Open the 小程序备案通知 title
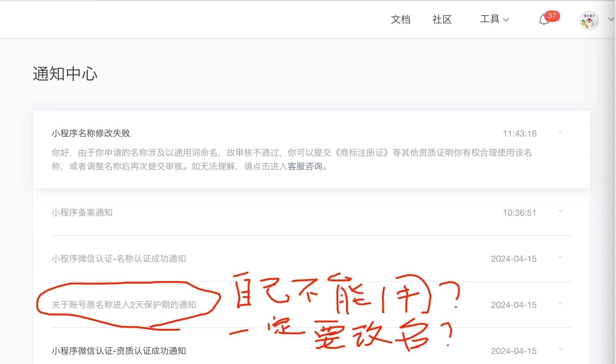 tap(82, 213)
